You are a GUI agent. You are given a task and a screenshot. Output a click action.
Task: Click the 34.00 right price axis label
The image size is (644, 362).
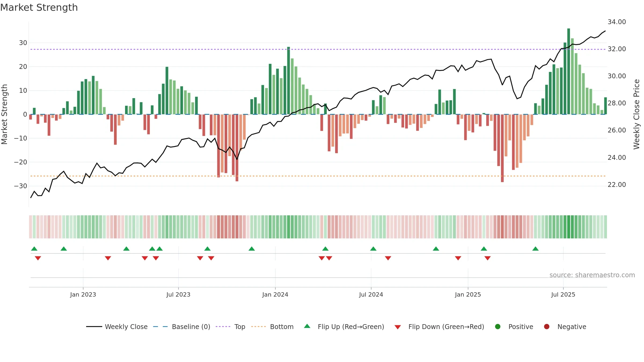coord(617,22)
